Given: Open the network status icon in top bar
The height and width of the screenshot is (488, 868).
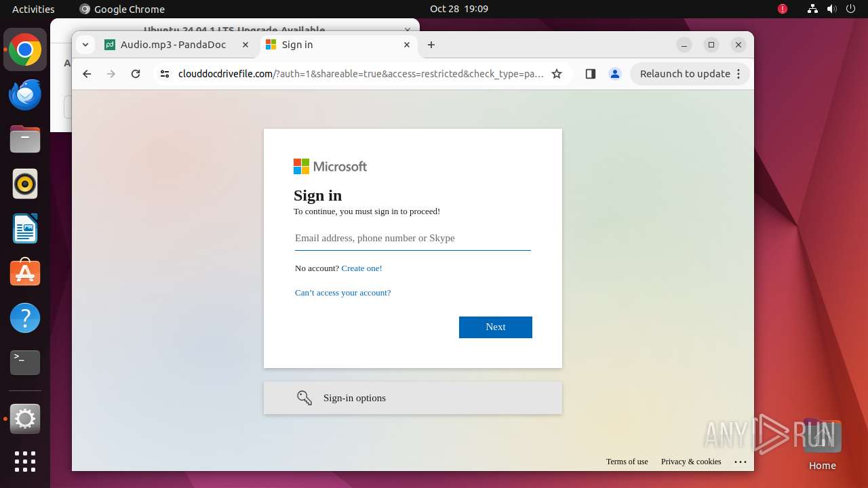Looking at the screenshot, I should click(x=812, y=9).
